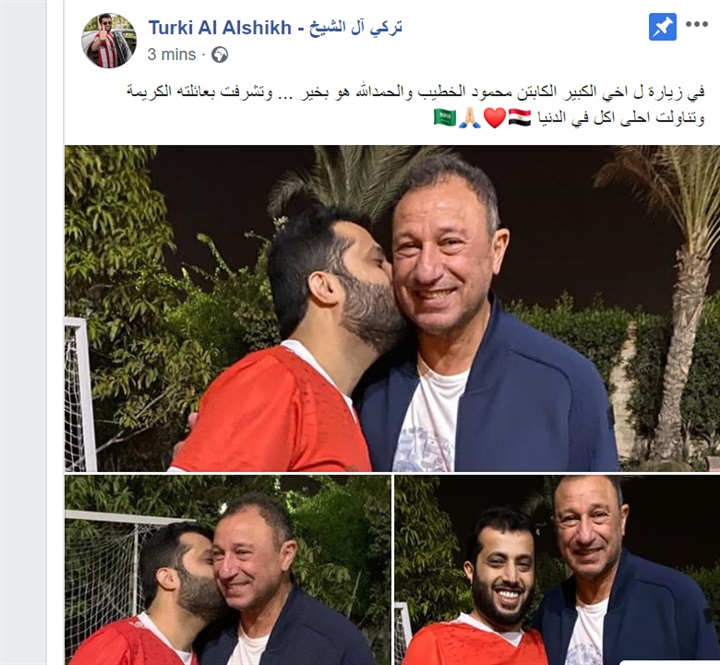Click the gray left margin strip

pos(23,332)
